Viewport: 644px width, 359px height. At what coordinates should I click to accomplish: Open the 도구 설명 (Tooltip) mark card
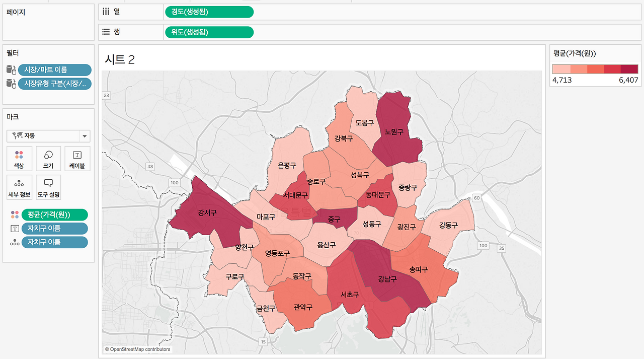click(x=49, y=187)
